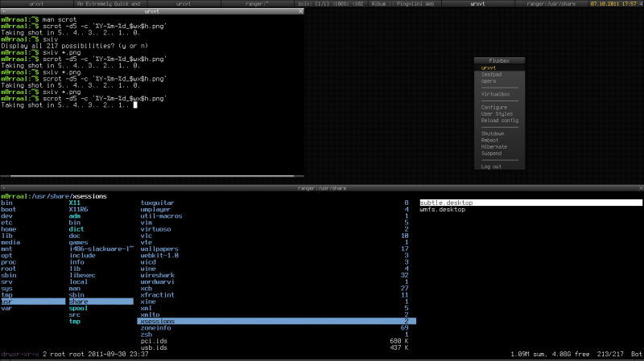The height and width of the screenshot is (361, 644).
Task: Select highlighted share directory in ranger
Action: pyautogui.click(x=101, y=302)
